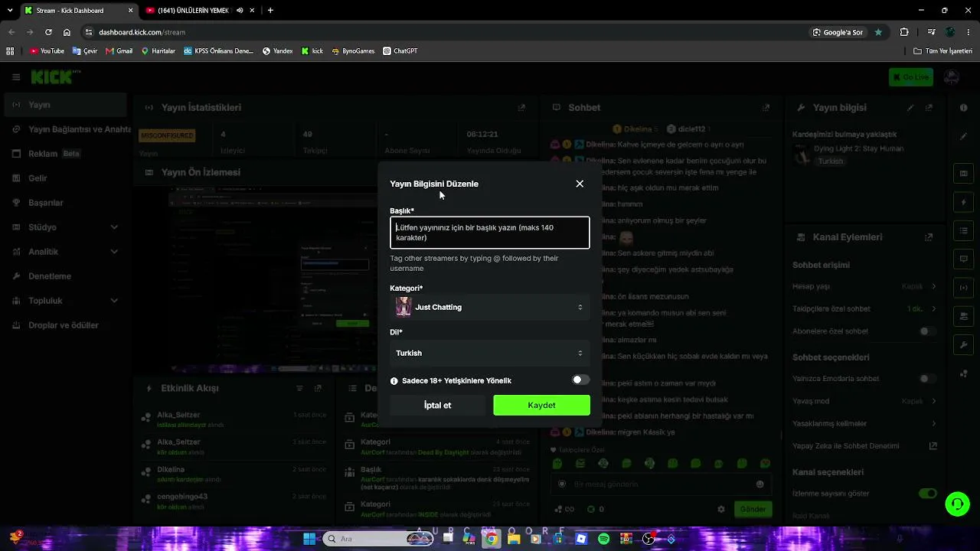Image resolution: width=980 pixels, height=551 pixels.
Task: Save changes with the Kaydet button
Action: click(541, 406)
